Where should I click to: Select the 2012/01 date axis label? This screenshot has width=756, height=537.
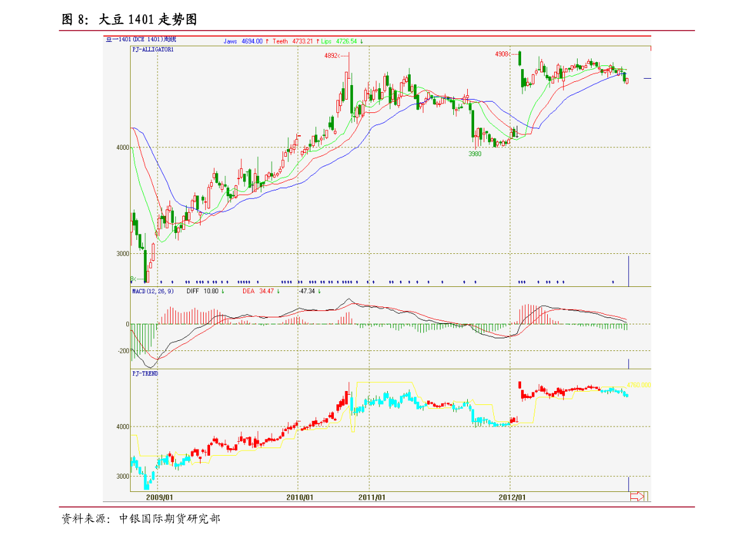point(512,497)
